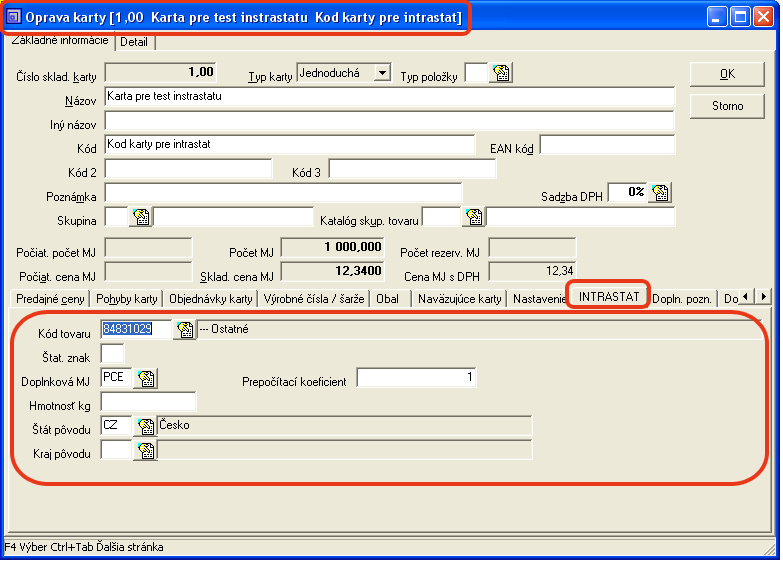Open the Dopln. pozn. tab
783x563 pixels.
tap(682, 299)
